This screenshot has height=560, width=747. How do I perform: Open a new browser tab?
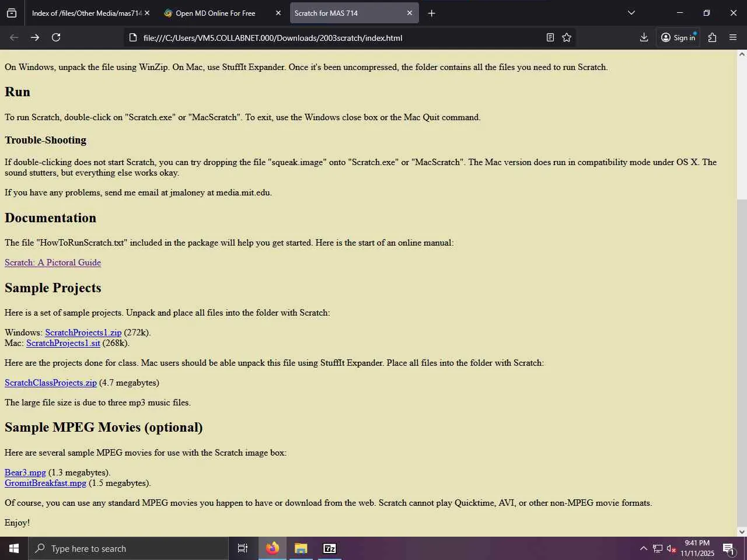(x=431, y=13)
